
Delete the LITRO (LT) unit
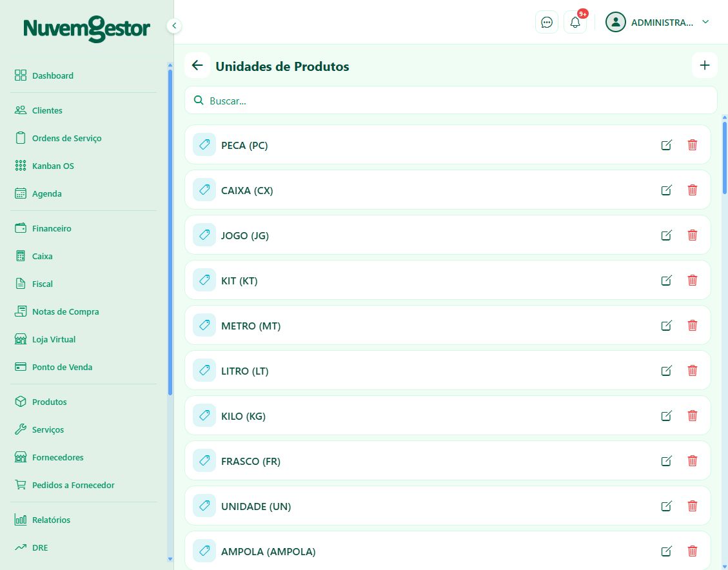click(x=693, y=370)
